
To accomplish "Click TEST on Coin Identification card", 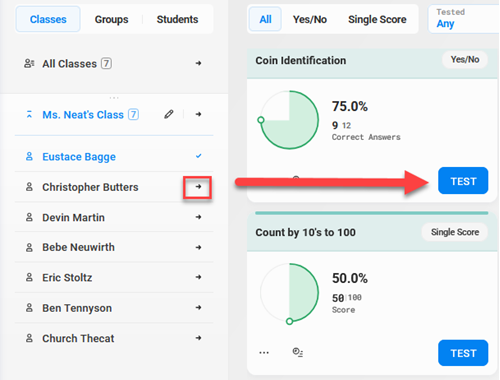I will (x=463, y=181).
